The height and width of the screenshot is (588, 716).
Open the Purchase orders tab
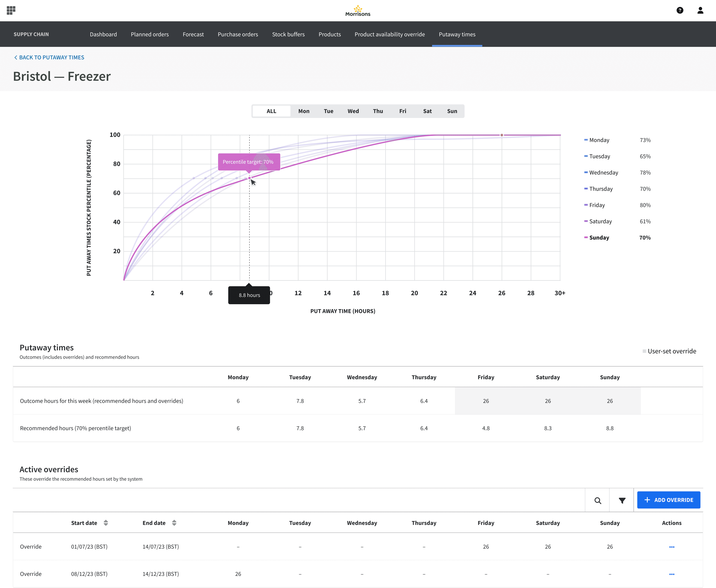(238, 34)
